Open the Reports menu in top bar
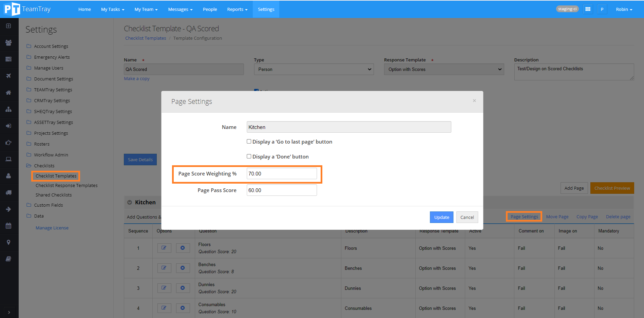Image resolution: width=644 pixels, height=318 pixels. (x=237, y=9)
